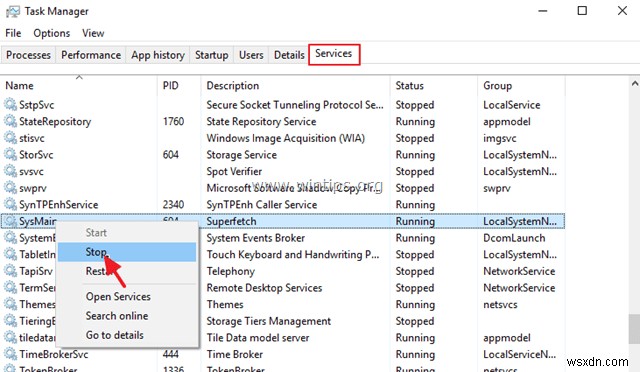Click the System Events Broker description
This screenshot has width=640, height=372.
coord(256,238)
